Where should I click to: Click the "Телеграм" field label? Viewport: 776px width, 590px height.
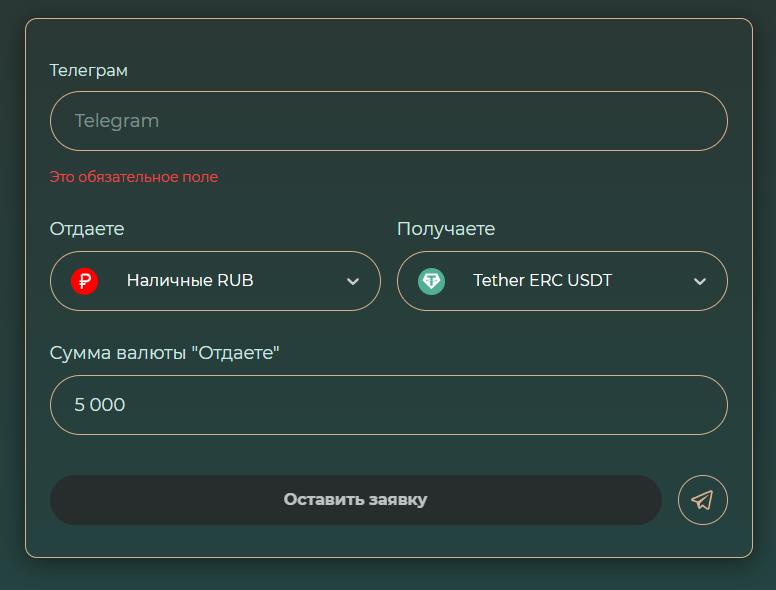click(89, 71)
